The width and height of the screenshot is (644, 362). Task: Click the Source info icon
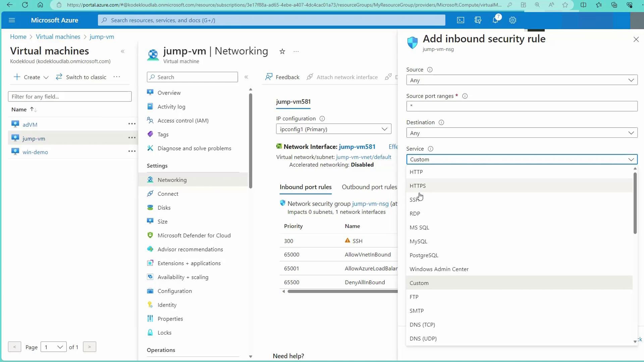[430, 70]
